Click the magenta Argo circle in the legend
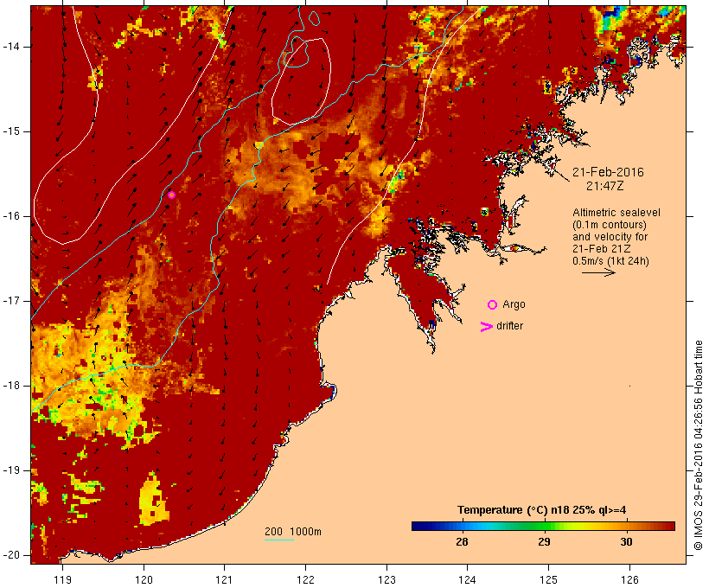The image size is (709, 588). (493, 305)
